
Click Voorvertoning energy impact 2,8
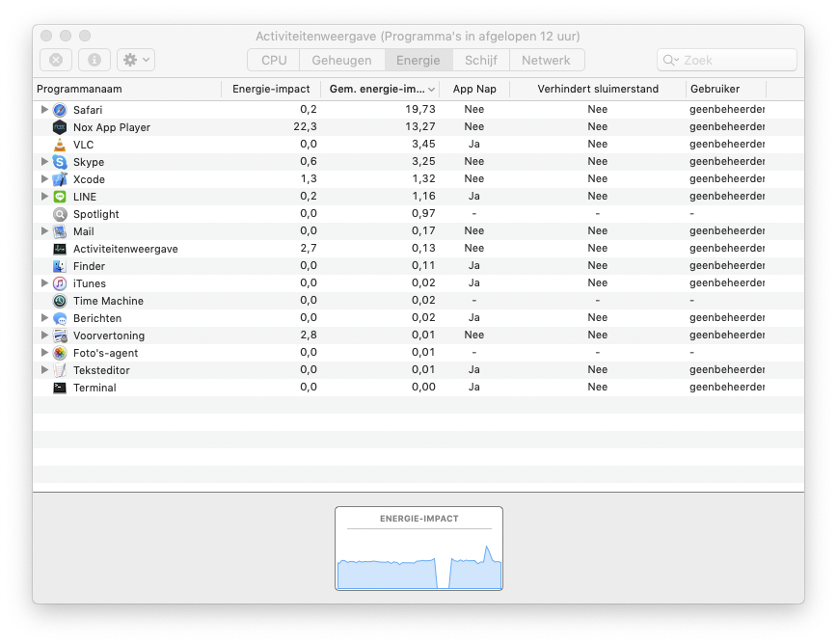[309, 335]
